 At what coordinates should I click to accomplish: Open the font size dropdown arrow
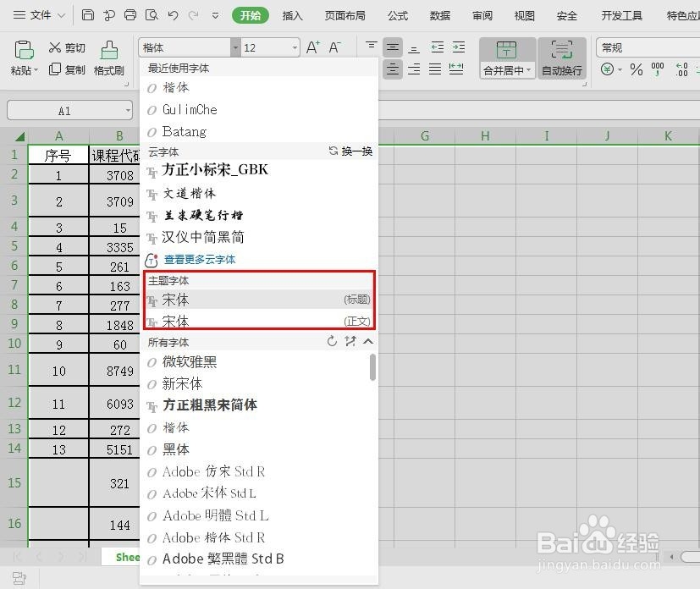(295, 47)
